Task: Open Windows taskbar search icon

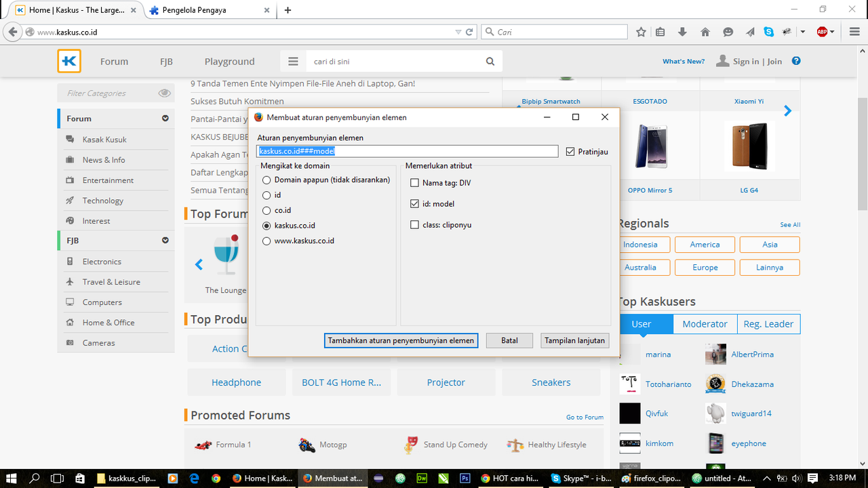Action: pyautogui.click(x=35, y=478)
